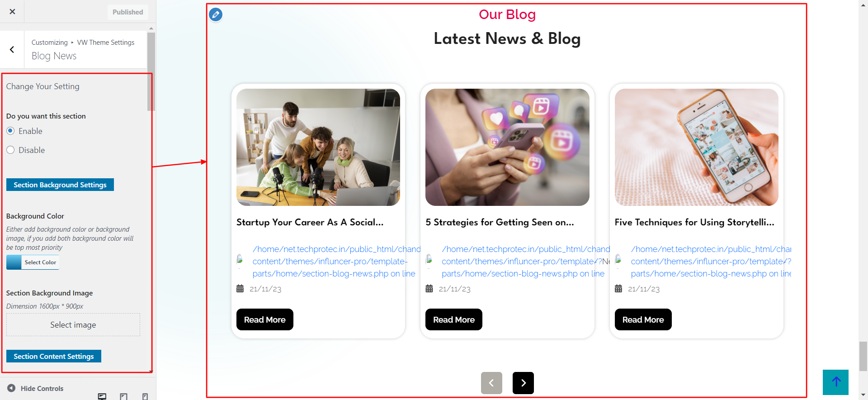Screen dimensions: 868x400
Task: Collapse panel using Hide Controls
Action: [x=35, y=388]
